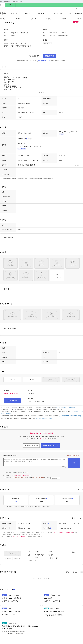Open the 지도 보기 dropdown for work location
Screen dimensions: 83x644
(x=77, y=165)
